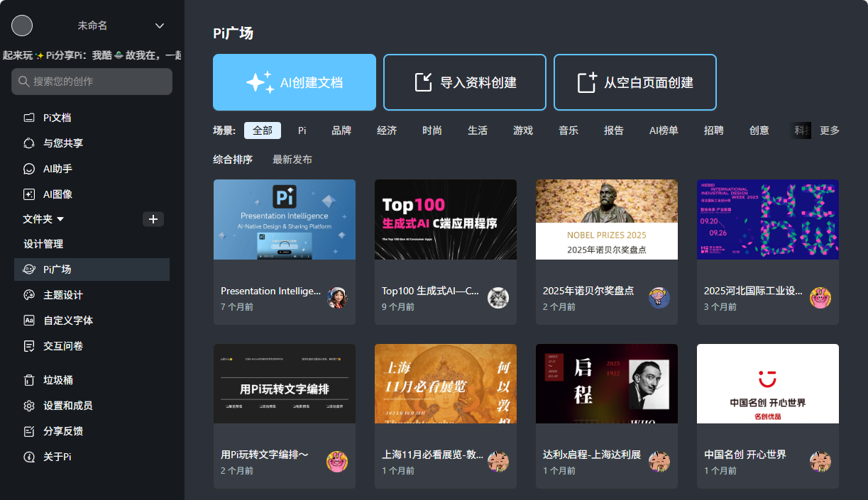Filter scenes by 游戏 category
The height and width of the screenshot is (500, 868).
pyautogui.click(x=523, y=130)
